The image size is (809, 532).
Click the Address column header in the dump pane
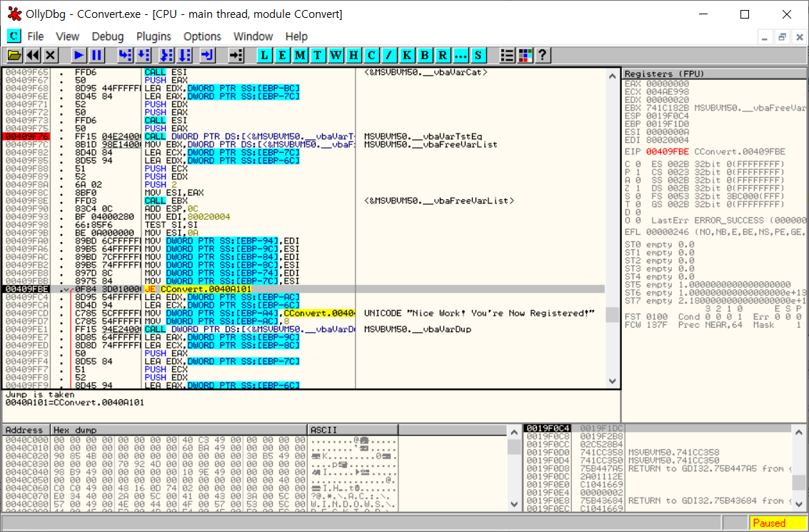(x=26, y=430)
